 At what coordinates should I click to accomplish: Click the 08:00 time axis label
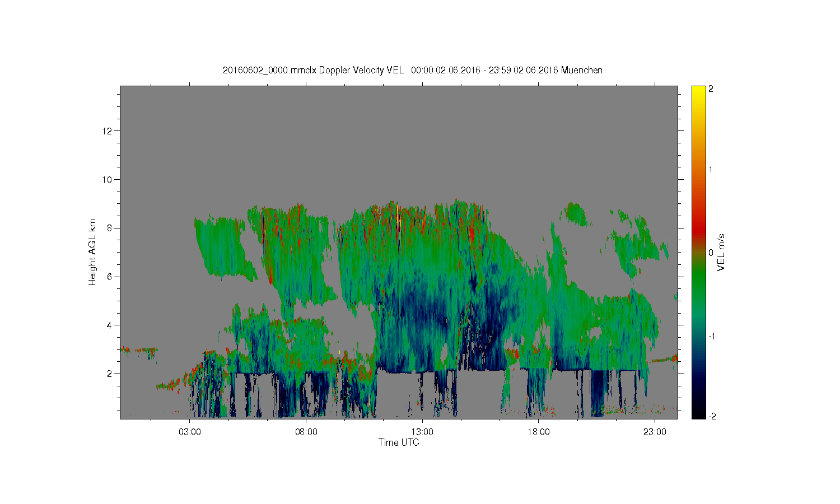pyautogui.click(x=306, y=432)
